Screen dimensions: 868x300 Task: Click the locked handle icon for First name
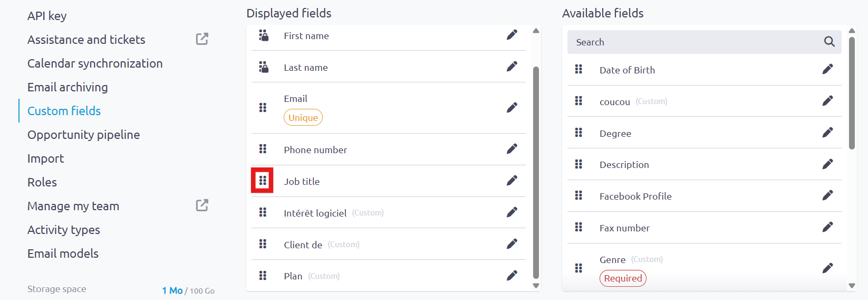tap(264, 35)
